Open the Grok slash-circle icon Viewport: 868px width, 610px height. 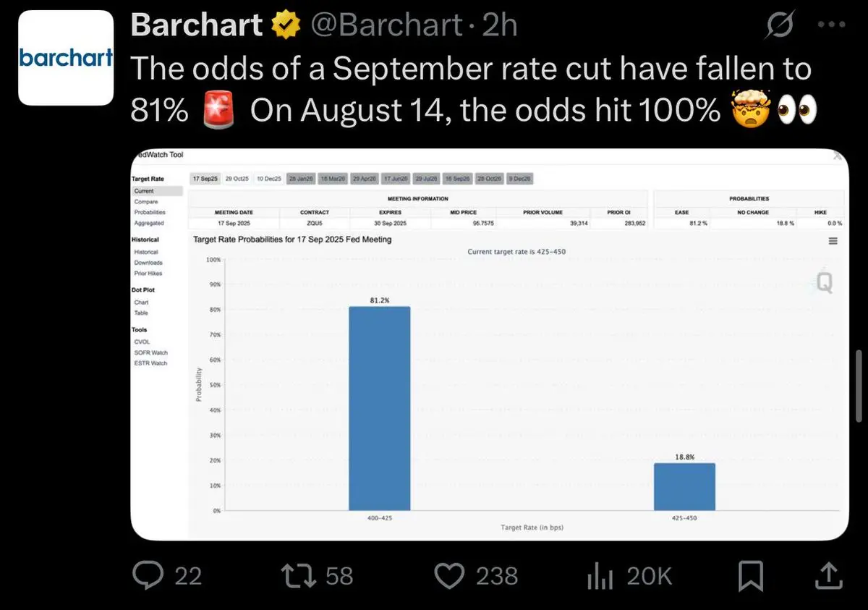coord(780,27)
